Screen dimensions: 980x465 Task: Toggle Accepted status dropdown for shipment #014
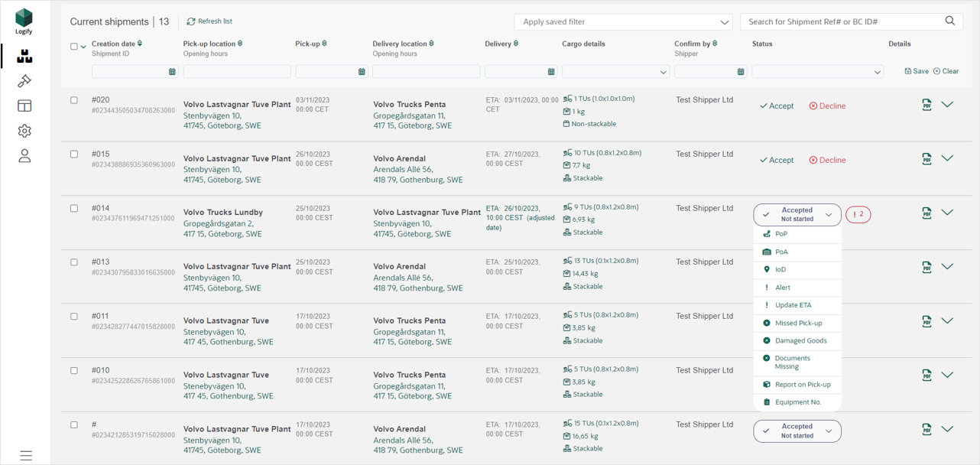click(x=797, y=215)
